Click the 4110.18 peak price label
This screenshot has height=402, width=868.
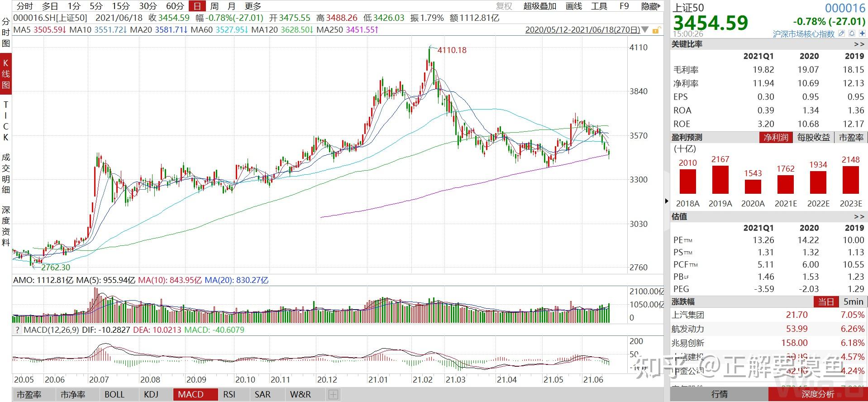click(x=452, y=50)
